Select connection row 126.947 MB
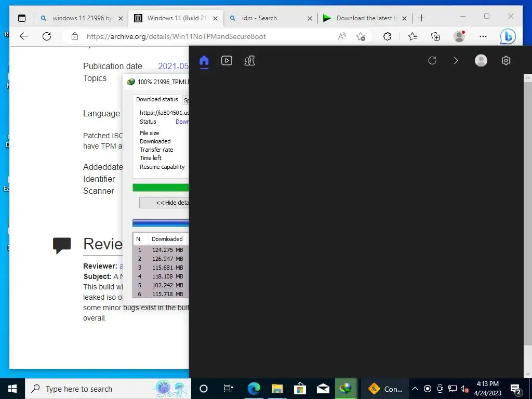Screen dimensions: 532x399 161,259
